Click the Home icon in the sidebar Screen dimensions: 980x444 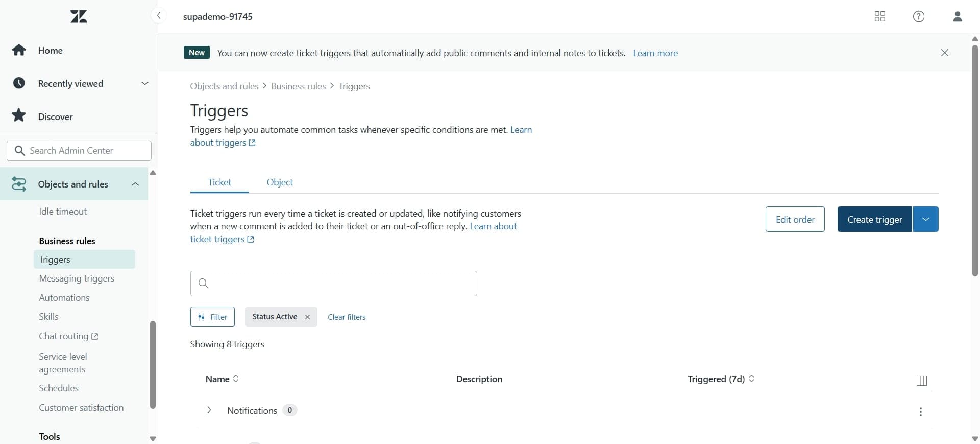tap(19, 50)
